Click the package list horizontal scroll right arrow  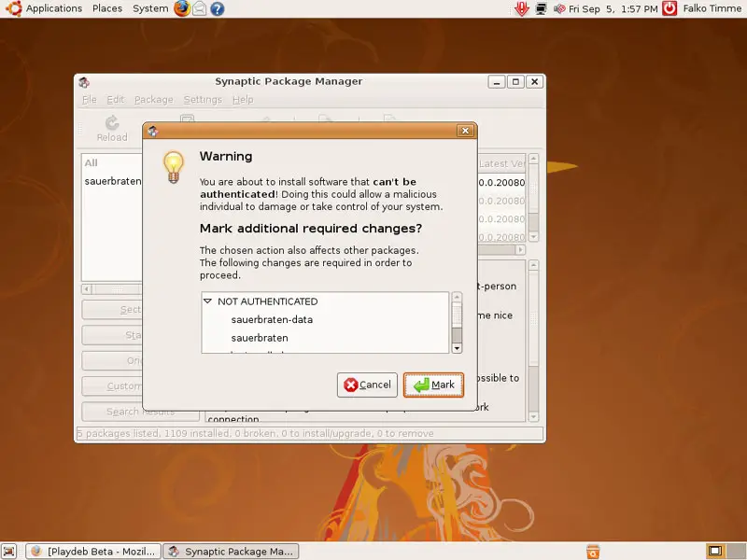point(520,249)
